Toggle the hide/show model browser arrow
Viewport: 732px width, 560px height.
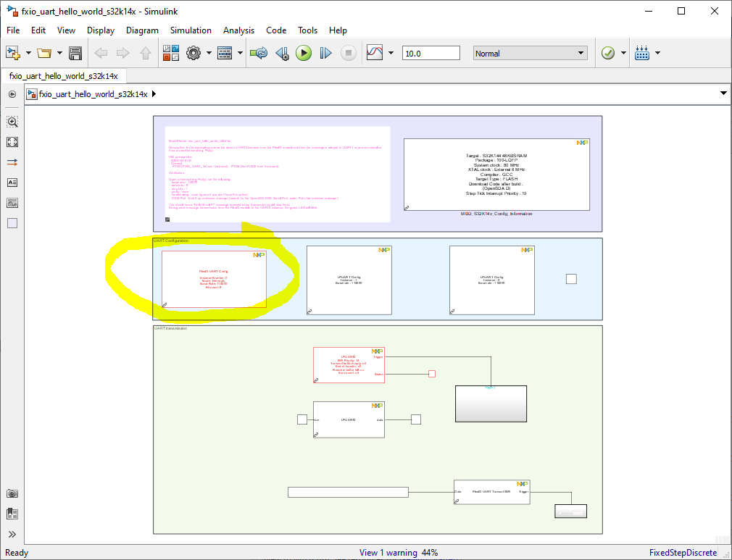pyautogui.click(x=12, y=93)
